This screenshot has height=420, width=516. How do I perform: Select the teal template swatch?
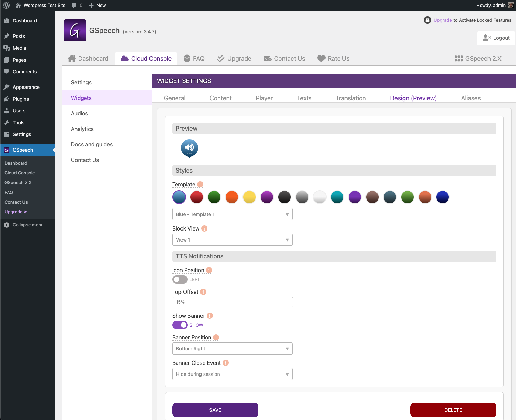coord(337,197)
